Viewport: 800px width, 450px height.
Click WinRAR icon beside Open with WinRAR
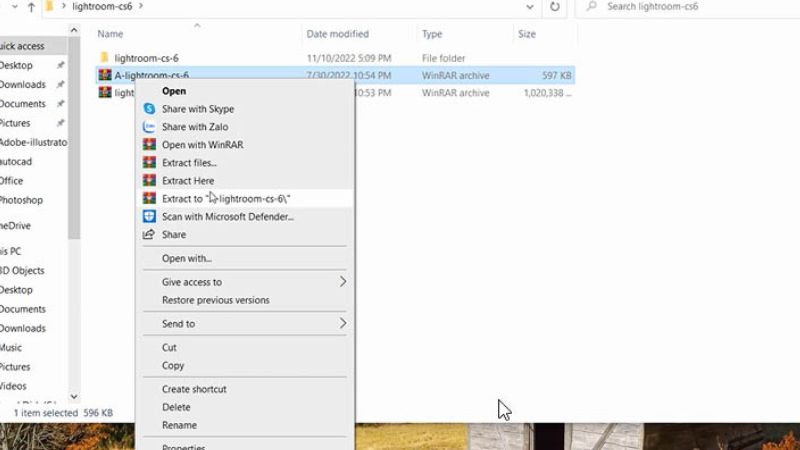coord(149,144)
